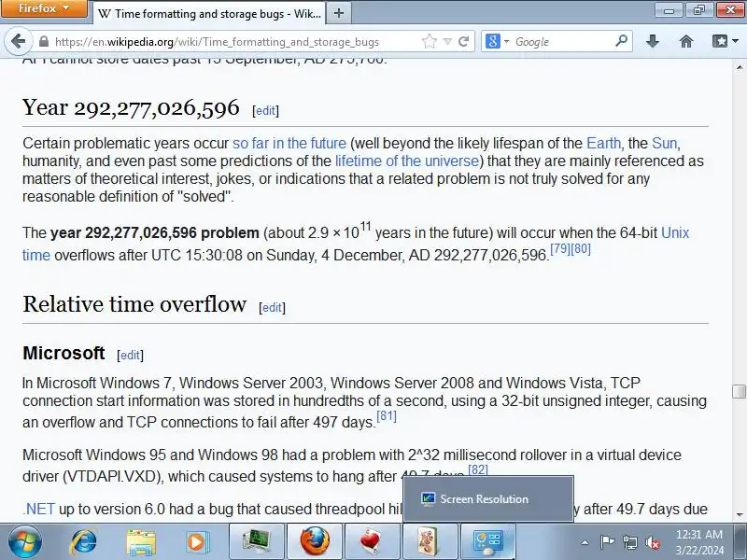Launch Internet Explorer from taskbar
Image resolution: width=747 pixels, height=560 pixels.
coord(84,542)
